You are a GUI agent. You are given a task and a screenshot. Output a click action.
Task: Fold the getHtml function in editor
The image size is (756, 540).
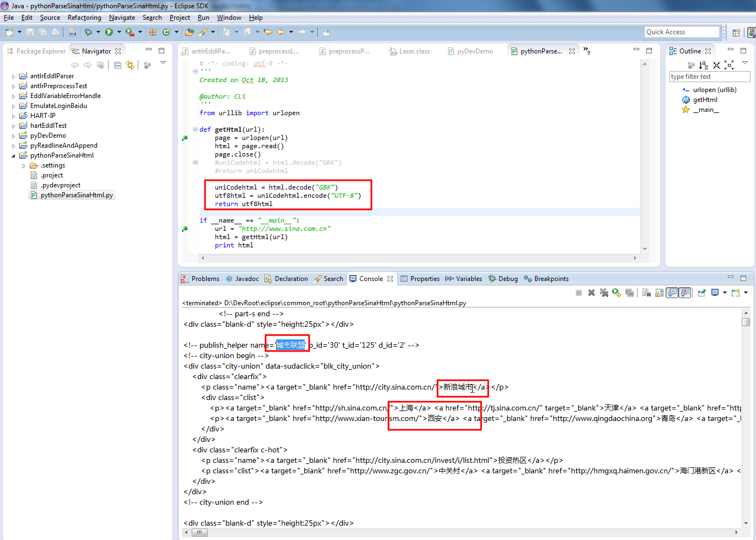tap(195, 129)
